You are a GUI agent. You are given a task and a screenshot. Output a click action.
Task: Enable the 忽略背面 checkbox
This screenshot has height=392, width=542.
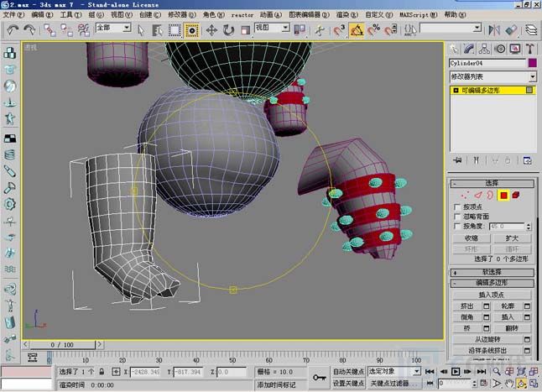(x=457, y=217)
